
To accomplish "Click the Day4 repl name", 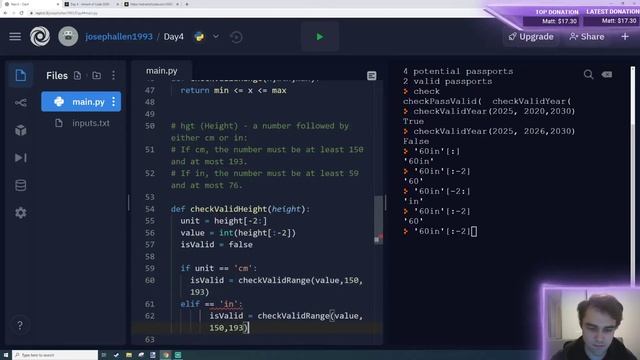I will point(173,37).
